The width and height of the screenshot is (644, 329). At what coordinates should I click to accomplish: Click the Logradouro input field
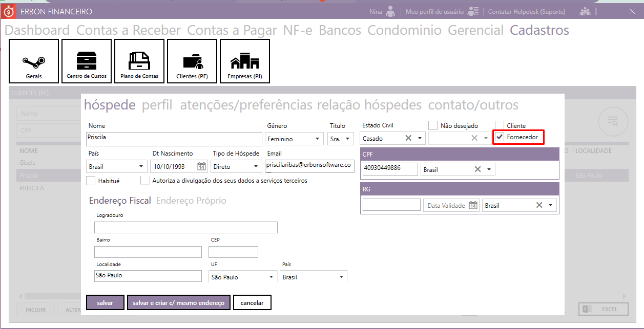coord(185,227)
